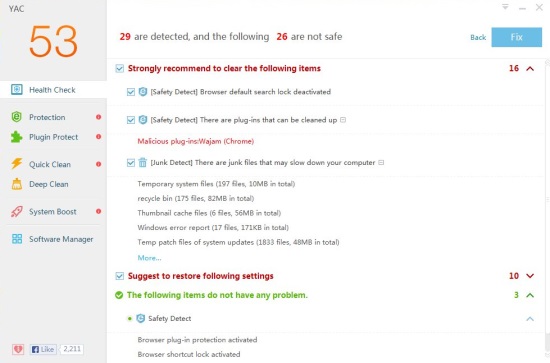
Task: Click the Plugin Protect puzzle icon
Action: click(x=16, y=137)
